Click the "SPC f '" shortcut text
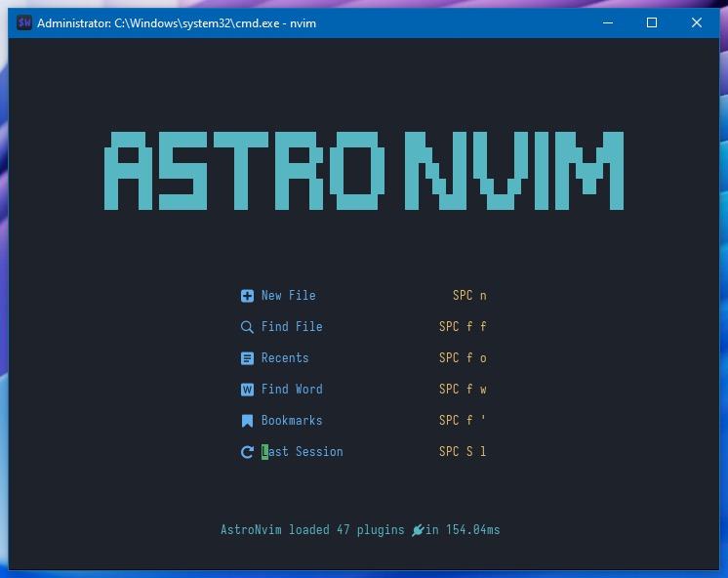This screenshot has width=728, height=578. pyautogui.click(x=463, y=420)
